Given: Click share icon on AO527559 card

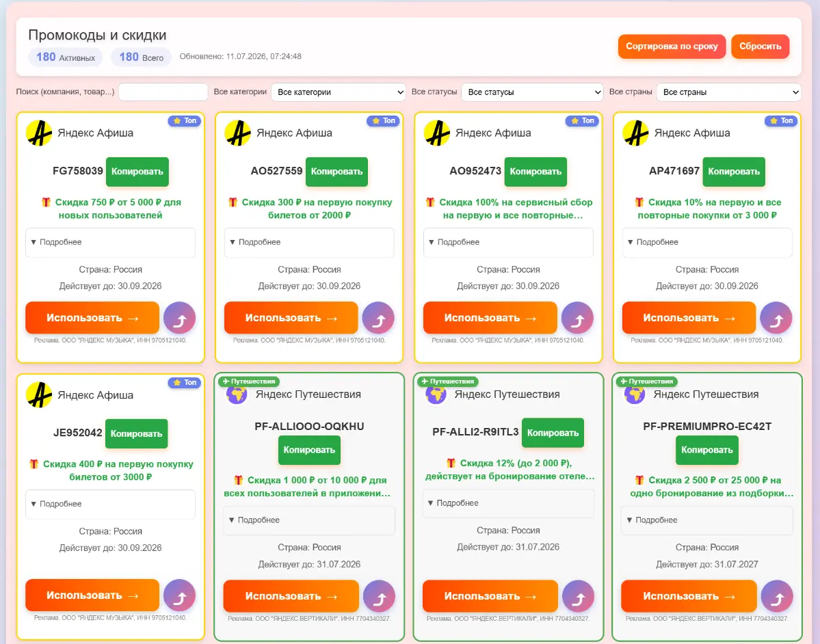Looking at the screenshot, I should pos(378,318).
